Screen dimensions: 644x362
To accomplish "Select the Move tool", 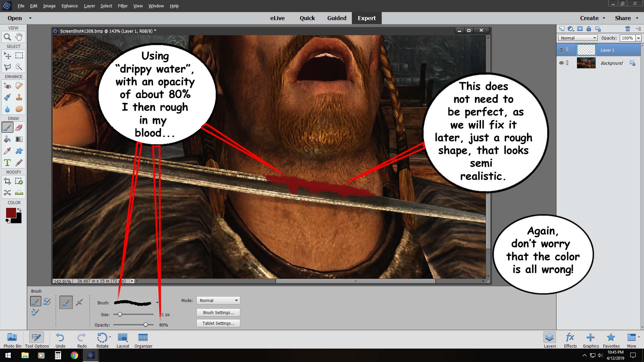I will (x=7, y=55).
